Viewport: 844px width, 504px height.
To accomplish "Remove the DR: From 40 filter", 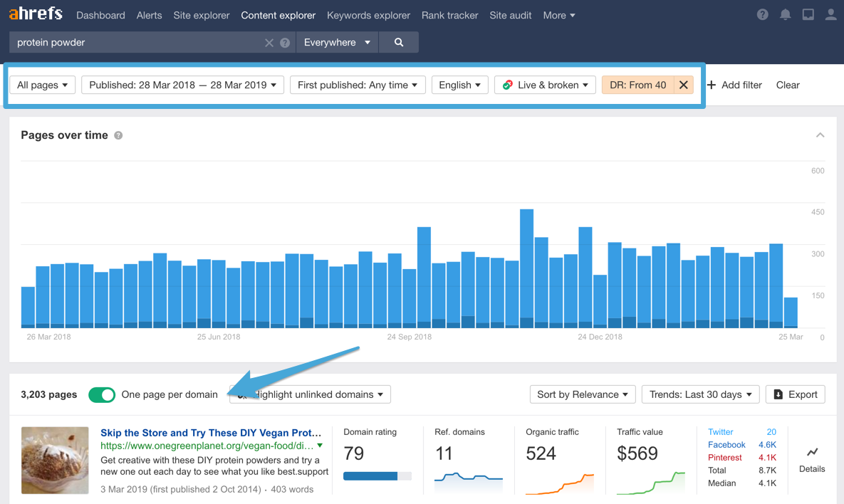I will click(682, 85).
